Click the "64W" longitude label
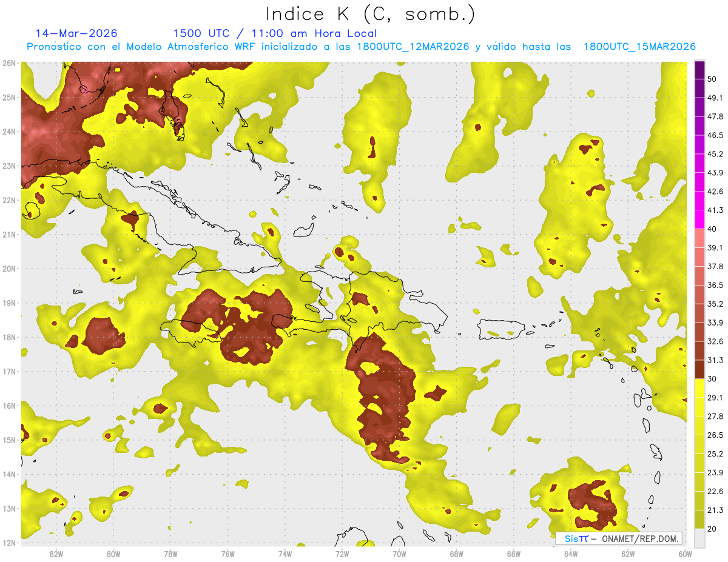This screenshot has width=728, height=562. [570, 554]
